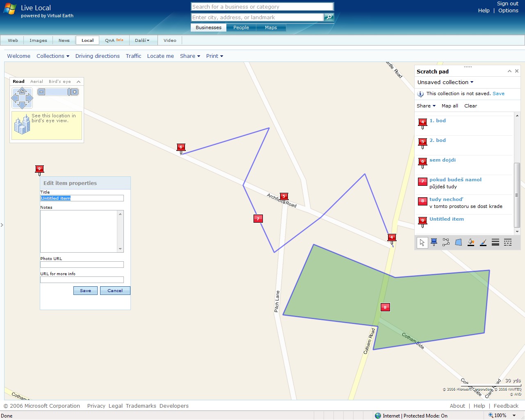Viewport: 525px width, 420px height.
Task: Close the Scratch pad panel
Action: (x=517, y=71)
